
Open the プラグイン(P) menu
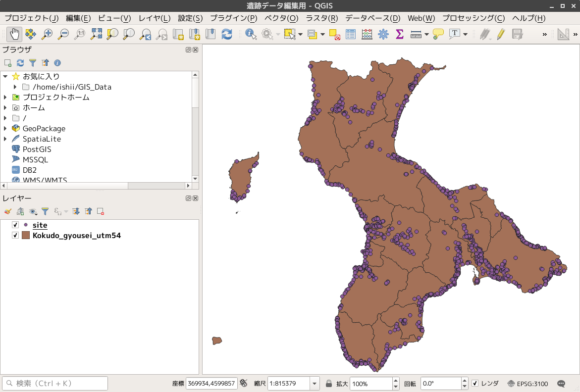[x=233, y=18]
